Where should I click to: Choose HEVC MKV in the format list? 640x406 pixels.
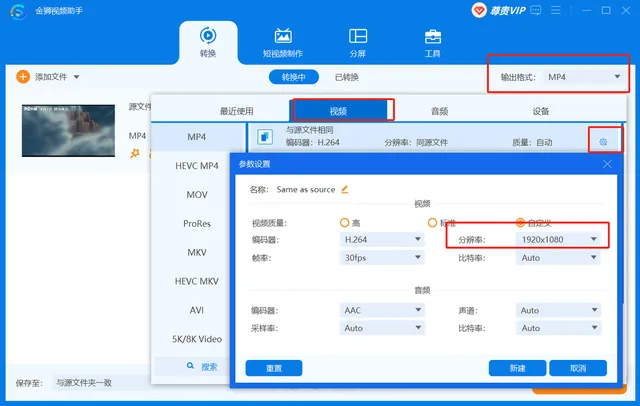[197, 281]
